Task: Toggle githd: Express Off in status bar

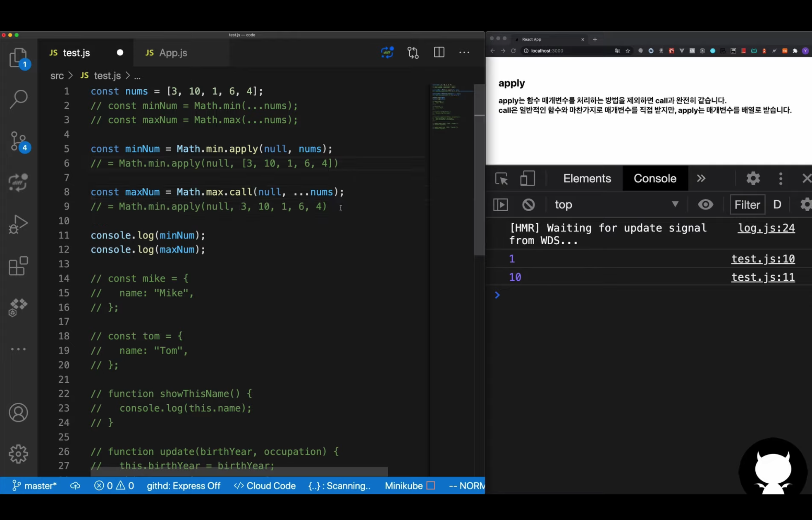Action: (184, 486)
